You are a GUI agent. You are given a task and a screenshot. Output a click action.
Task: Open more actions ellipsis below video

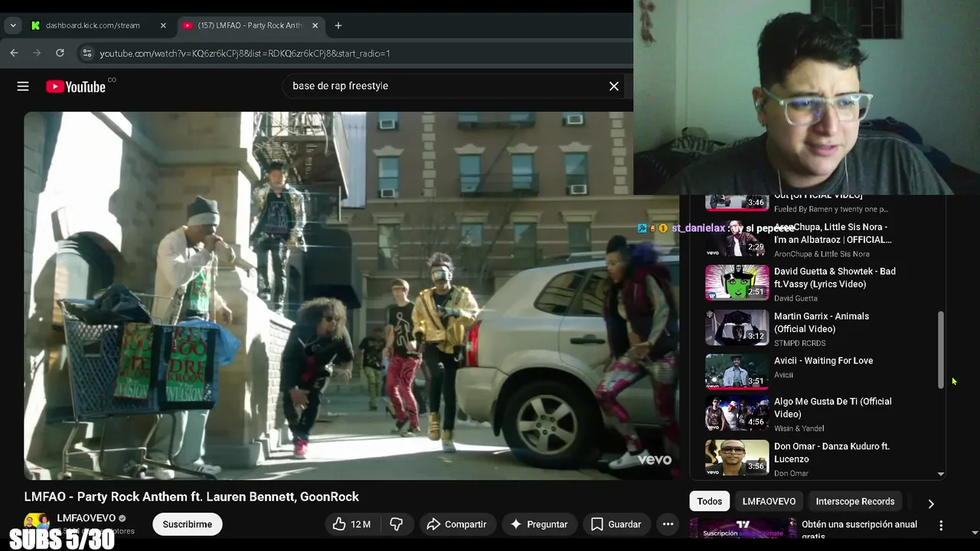[x=668, y=524]
